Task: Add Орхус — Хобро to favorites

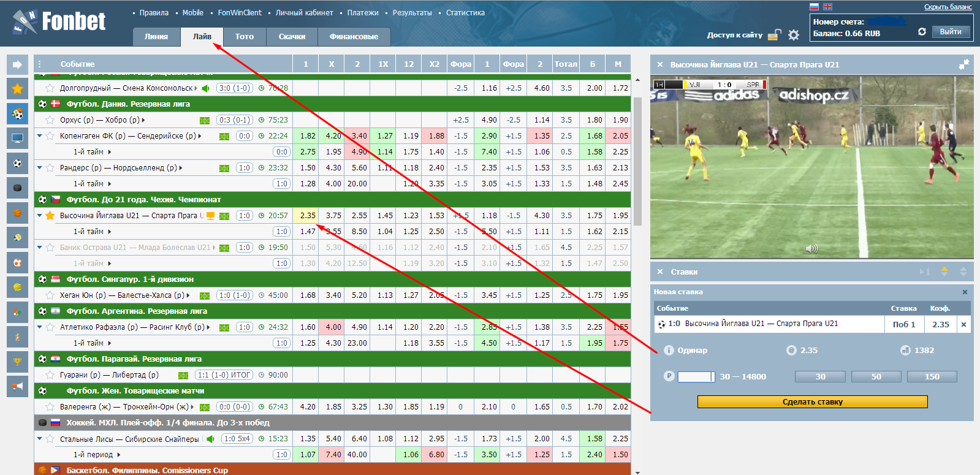Action: [x=50, y=120]
